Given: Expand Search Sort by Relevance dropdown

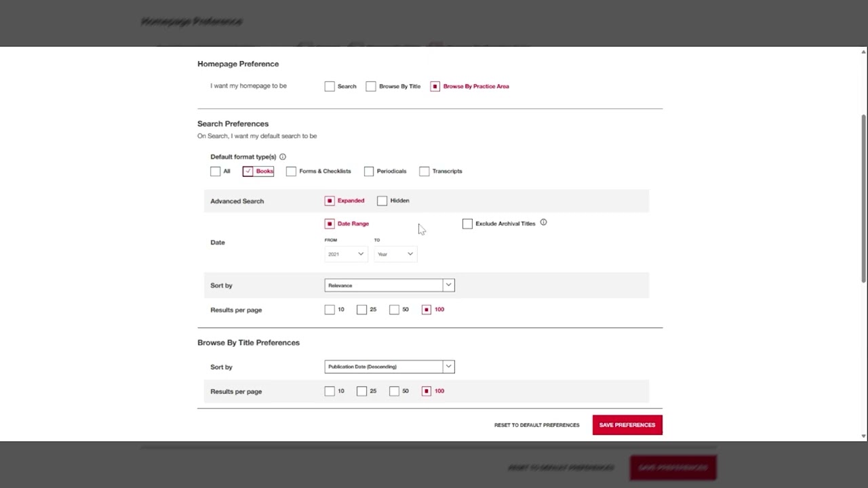Looking at the screenshot, I should point(389,285).
